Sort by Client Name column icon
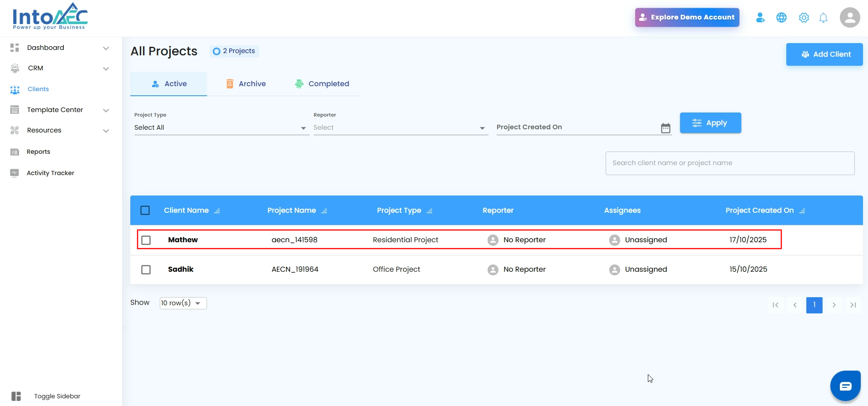This screenshot has width=868, height=406. 217,211
